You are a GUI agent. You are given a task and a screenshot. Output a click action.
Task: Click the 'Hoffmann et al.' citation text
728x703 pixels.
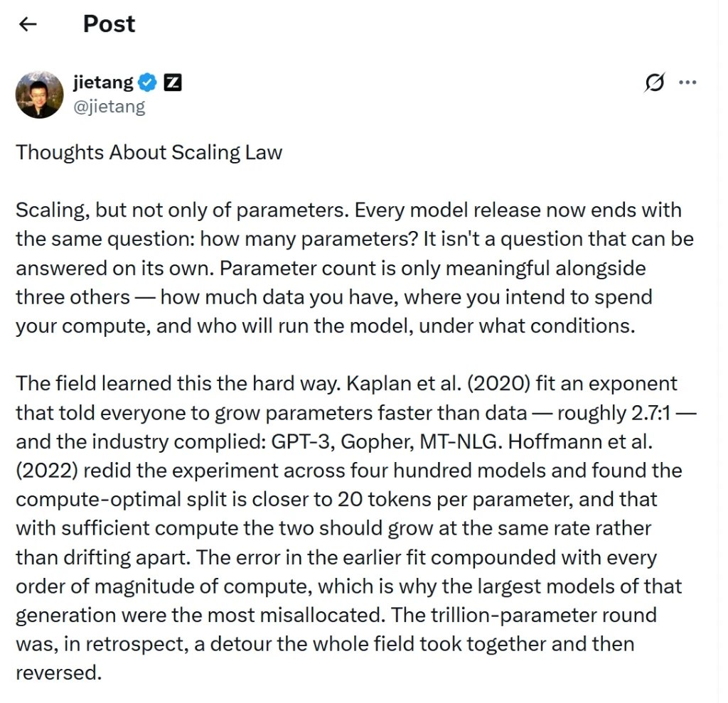click(x=580, y=441)
